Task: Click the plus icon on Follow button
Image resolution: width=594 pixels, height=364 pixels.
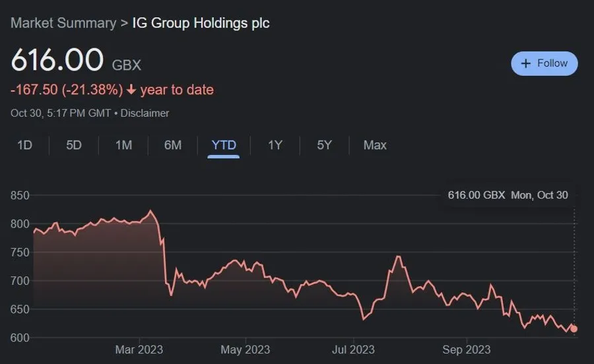Action: (x=525, y=63)
